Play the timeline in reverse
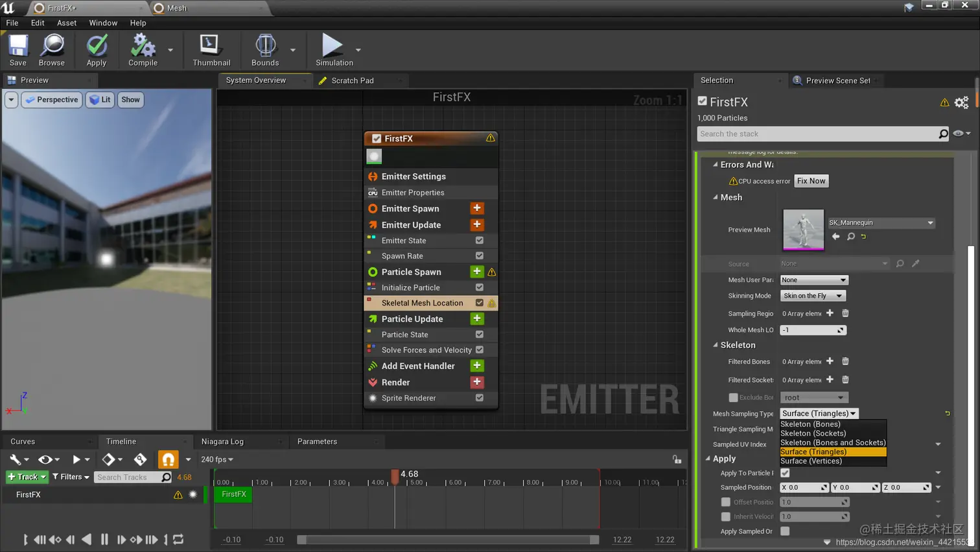 pyautogui.click(x=86, y=539)
